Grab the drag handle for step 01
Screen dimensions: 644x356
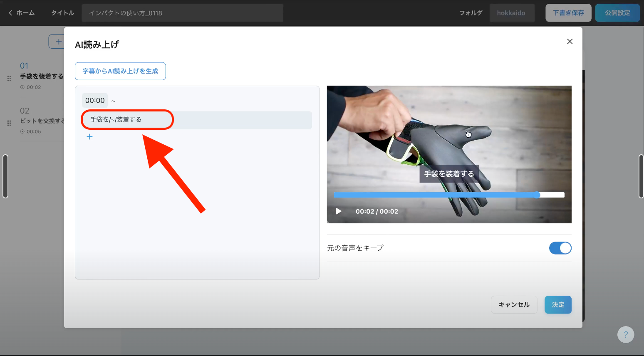click(9, 78)
